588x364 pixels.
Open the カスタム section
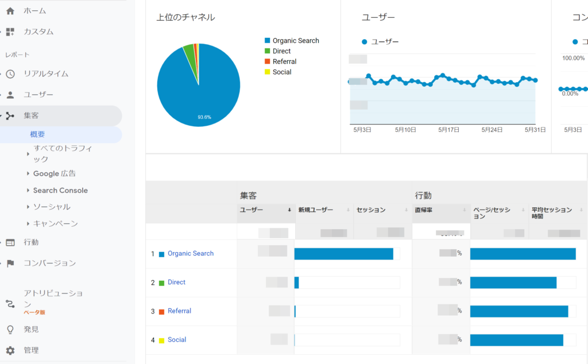click(38, 32)
